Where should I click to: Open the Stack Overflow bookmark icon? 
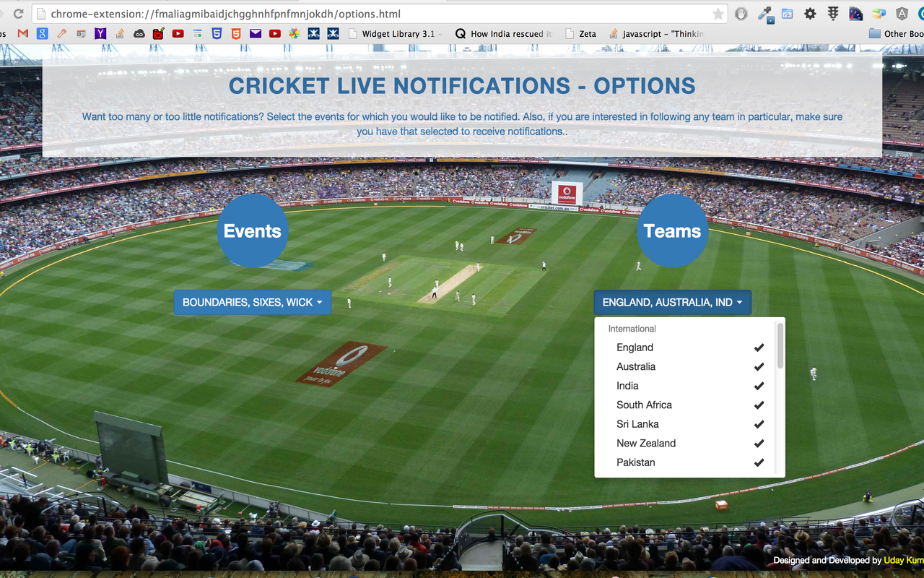click(120, 33)
